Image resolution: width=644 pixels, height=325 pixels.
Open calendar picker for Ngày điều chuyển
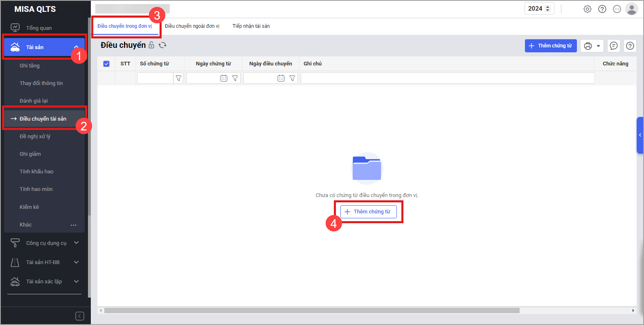(281, 78)
